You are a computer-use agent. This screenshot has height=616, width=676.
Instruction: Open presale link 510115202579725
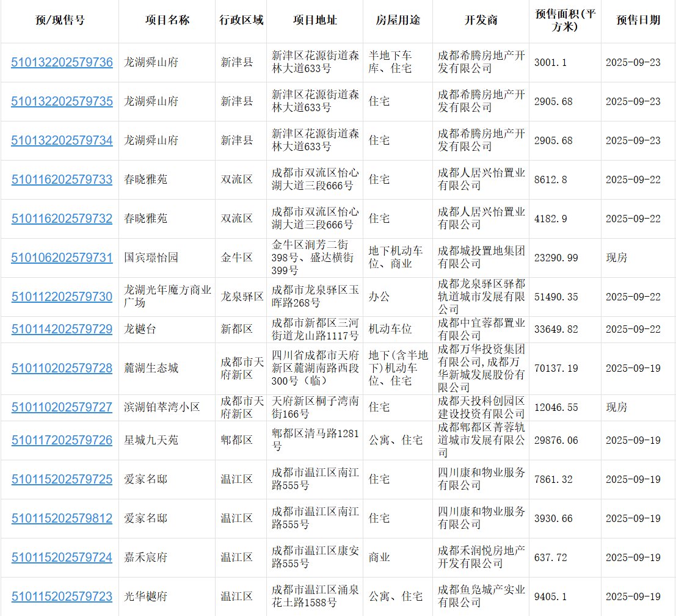click(62, 479)
